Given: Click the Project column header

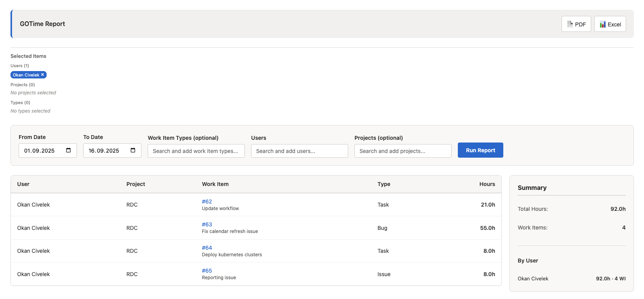Looking at the screenshot, I should click(x=136, y=184).
